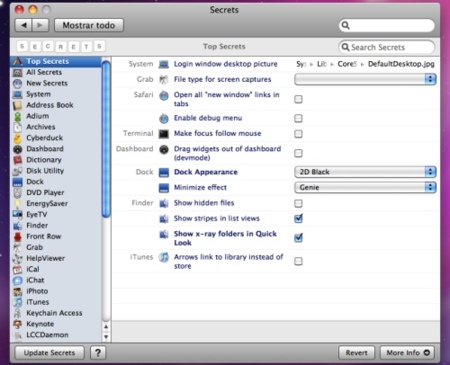The width and height of the screenshot is (450, 365).
Task: Select the iPhoto icon in sidebar
Action: [x=17, y=291]
